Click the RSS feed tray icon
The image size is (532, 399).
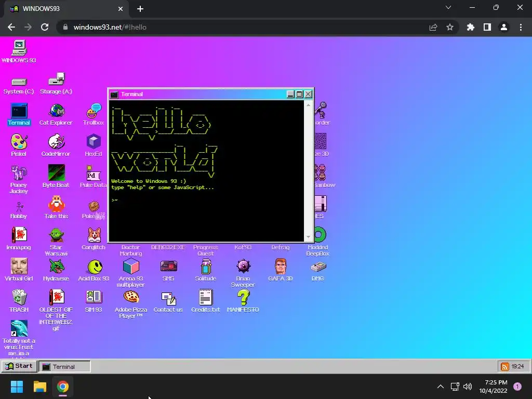(505, 366)
